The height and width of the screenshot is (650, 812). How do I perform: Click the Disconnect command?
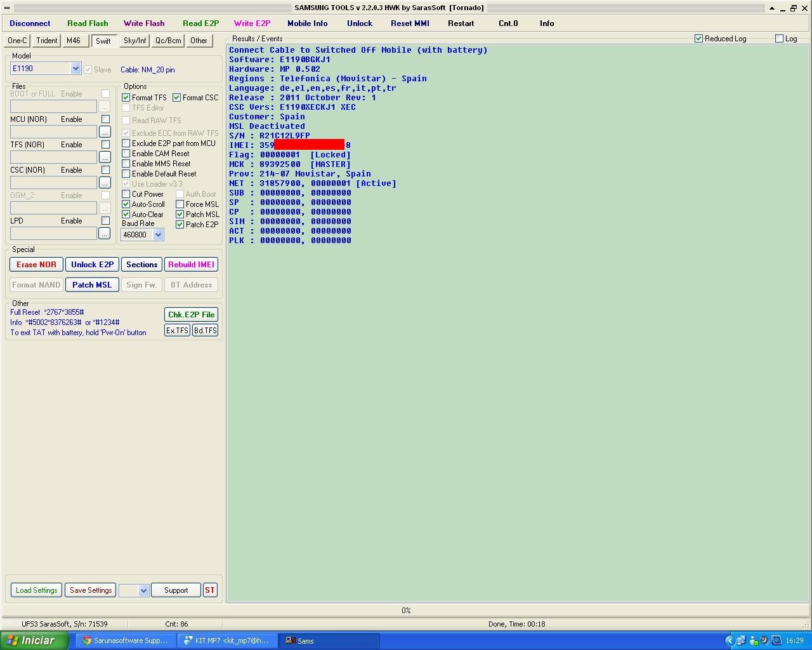(30, 23)
